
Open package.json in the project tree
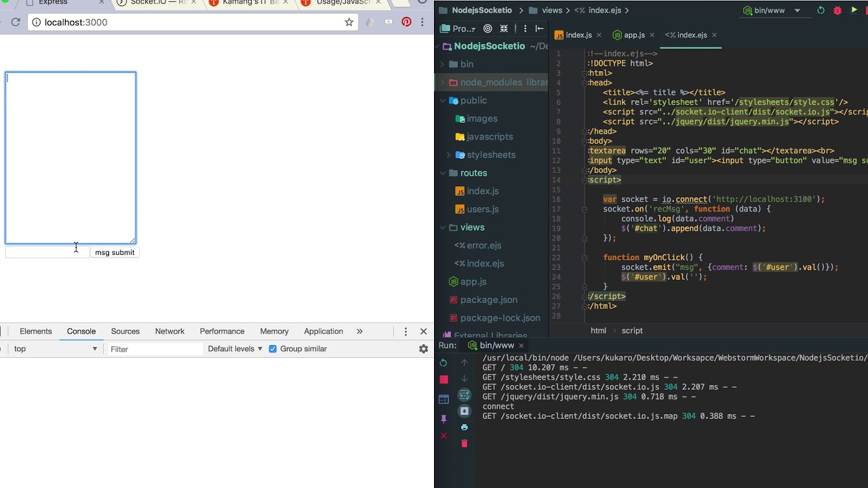tap(488, 300)
